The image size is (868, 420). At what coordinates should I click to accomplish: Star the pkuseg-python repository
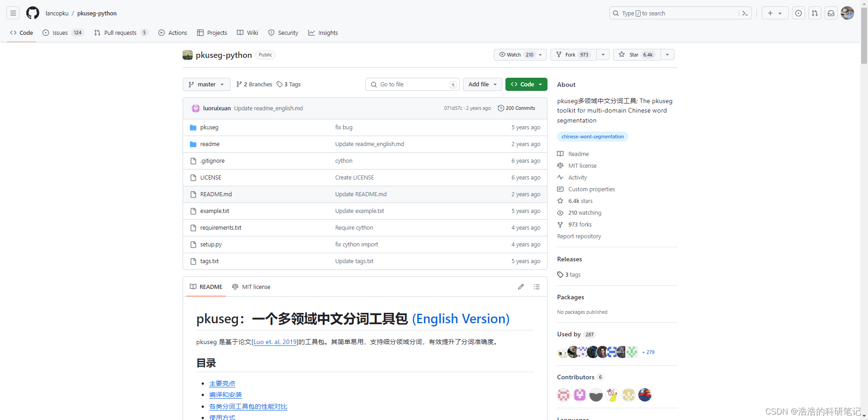pyautogui.click(x=637, y=55)
